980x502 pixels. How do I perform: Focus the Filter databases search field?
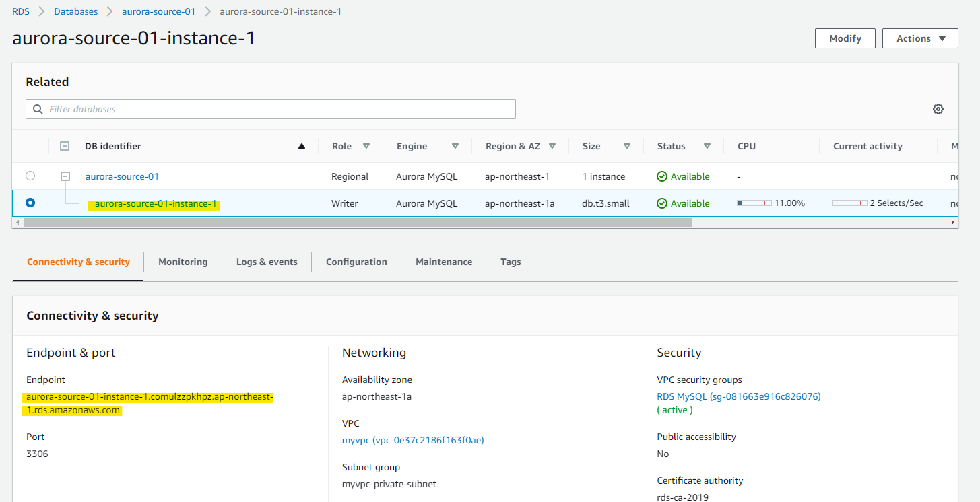271,109
